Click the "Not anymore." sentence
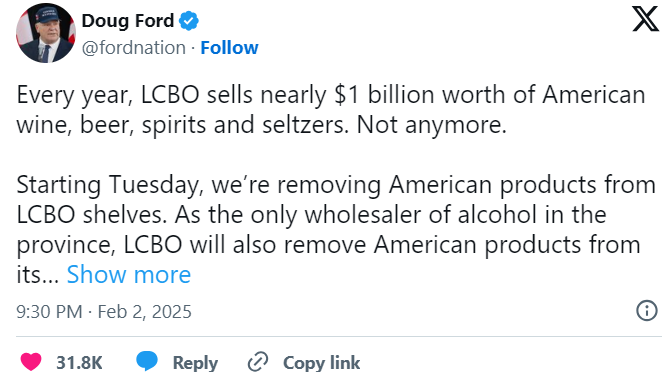 click(431, 125)
